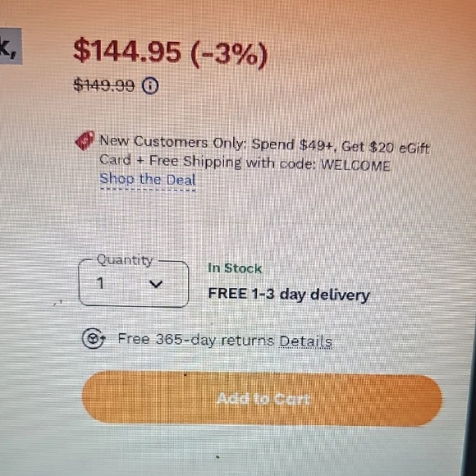This screenshot has height=476, width=476.
Task: Click the Add to Cart button
Action: coord(262,398)
